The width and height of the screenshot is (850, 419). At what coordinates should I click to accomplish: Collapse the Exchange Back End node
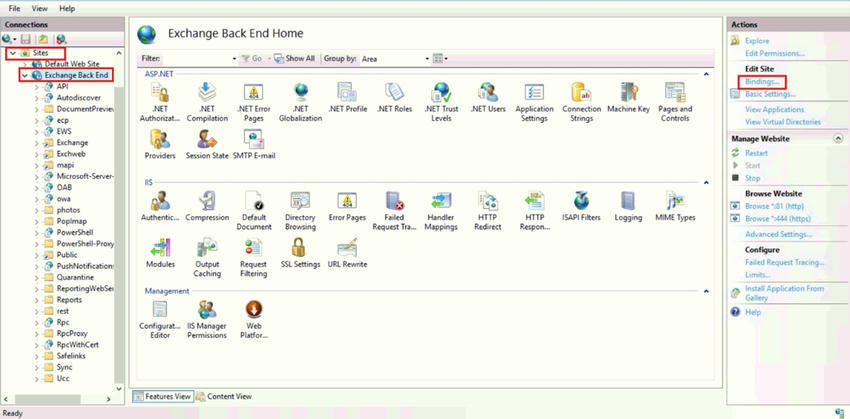pos(24,75)
